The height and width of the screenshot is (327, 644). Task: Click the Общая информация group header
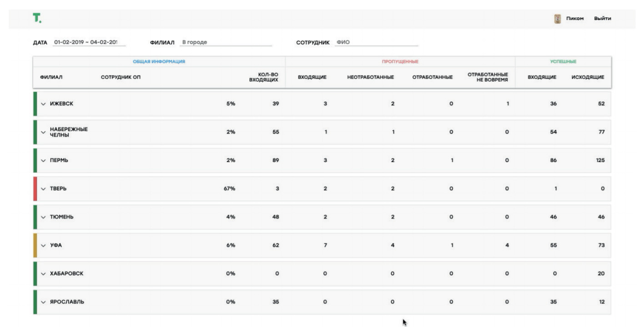(x=159, y=61)
